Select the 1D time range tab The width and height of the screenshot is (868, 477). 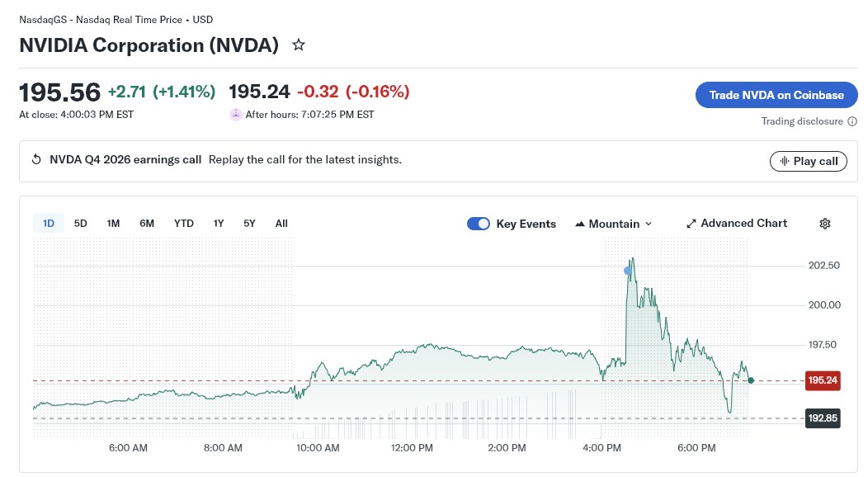pyautogui.click(x=49, y=224)
